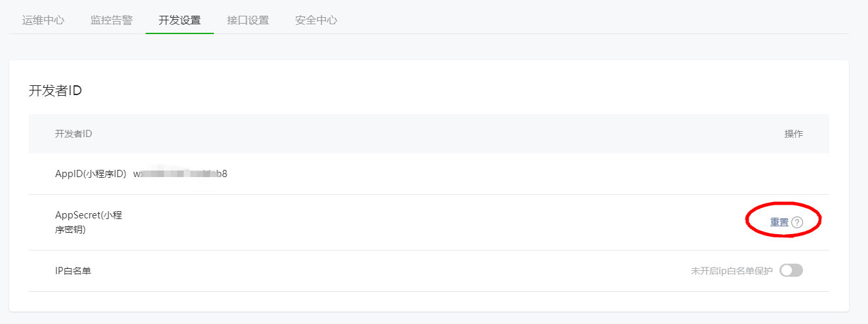This screenshot has width=868, height=324.
Task: Select the 开发设置 tab
Action: pos(180,20)
